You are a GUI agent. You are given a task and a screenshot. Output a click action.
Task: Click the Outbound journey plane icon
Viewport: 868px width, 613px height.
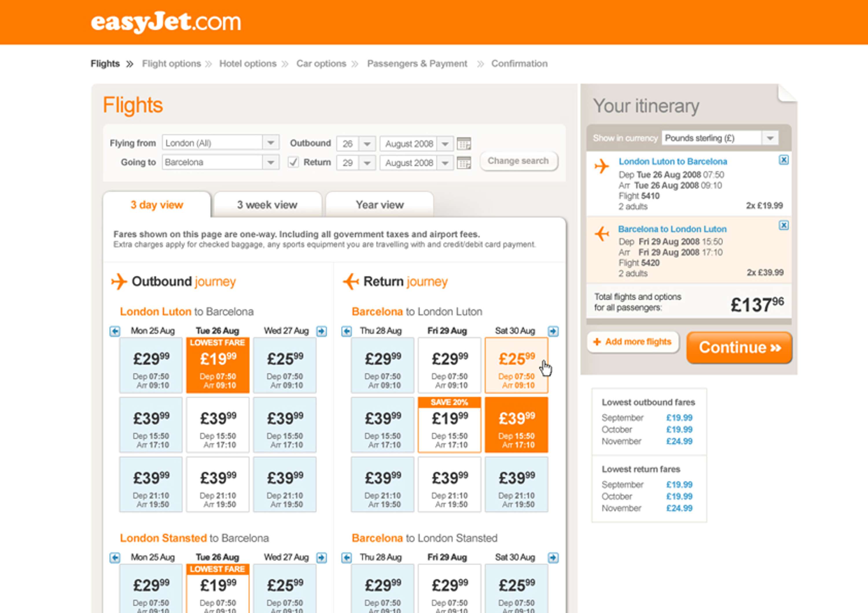click(119, 281)
